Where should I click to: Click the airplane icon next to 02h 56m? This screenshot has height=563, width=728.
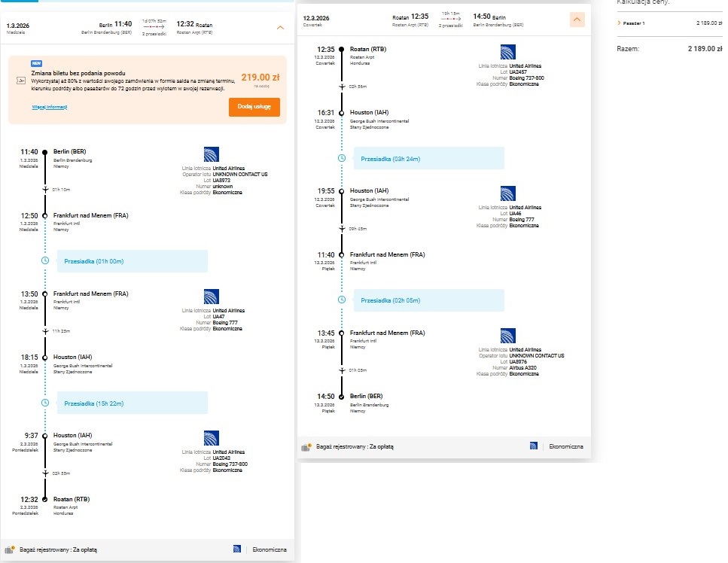coord(342,87)
